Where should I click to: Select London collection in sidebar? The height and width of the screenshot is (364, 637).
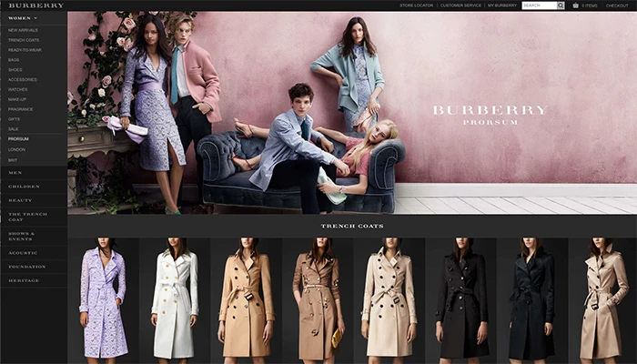coord(16,149)
